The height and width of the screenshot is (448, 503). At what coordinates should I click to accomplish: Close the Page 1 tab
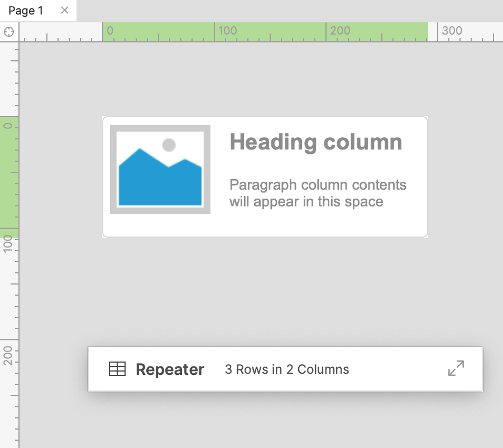65,11
